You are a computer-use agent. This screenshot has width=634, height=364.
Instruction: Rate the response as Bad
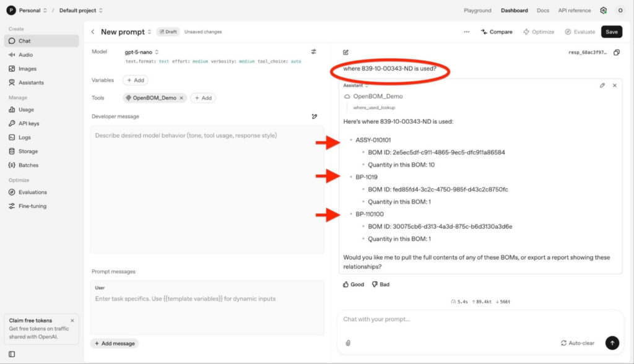coord(381,285)
